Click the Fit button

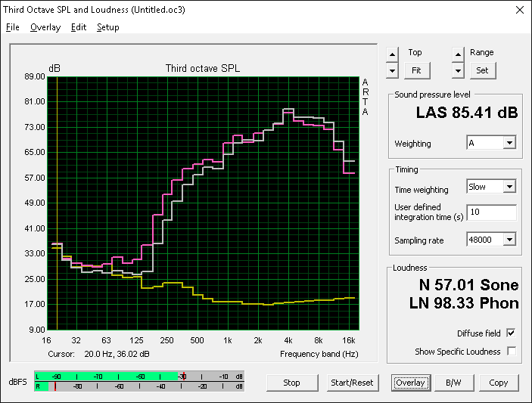[417, 70]
